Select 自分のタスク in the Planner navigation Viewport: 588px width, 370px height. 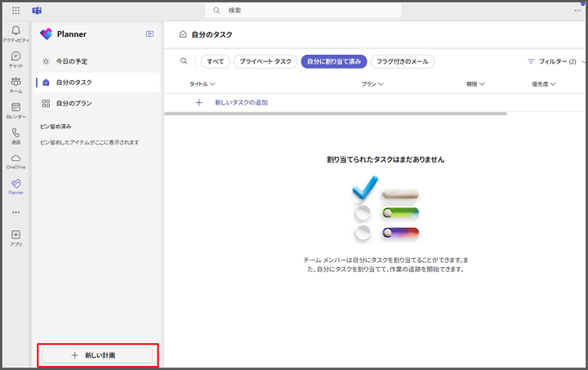[x=97, y=82]
